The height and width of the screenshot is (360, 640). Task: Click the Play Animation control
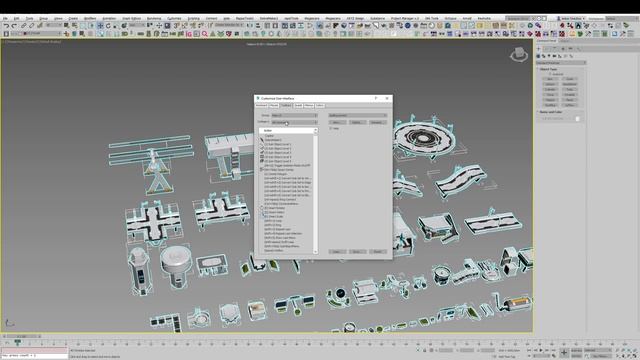[541, 350]
